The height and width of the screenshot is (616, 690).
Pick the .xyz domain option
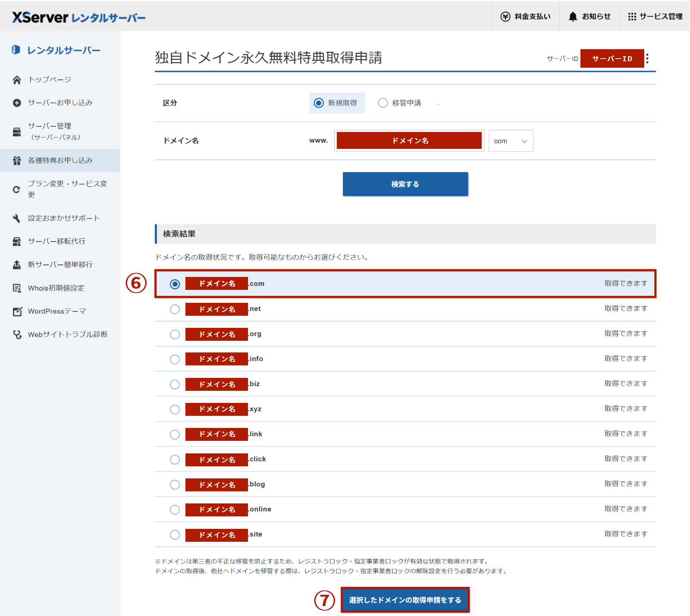[x=175, y=409]
